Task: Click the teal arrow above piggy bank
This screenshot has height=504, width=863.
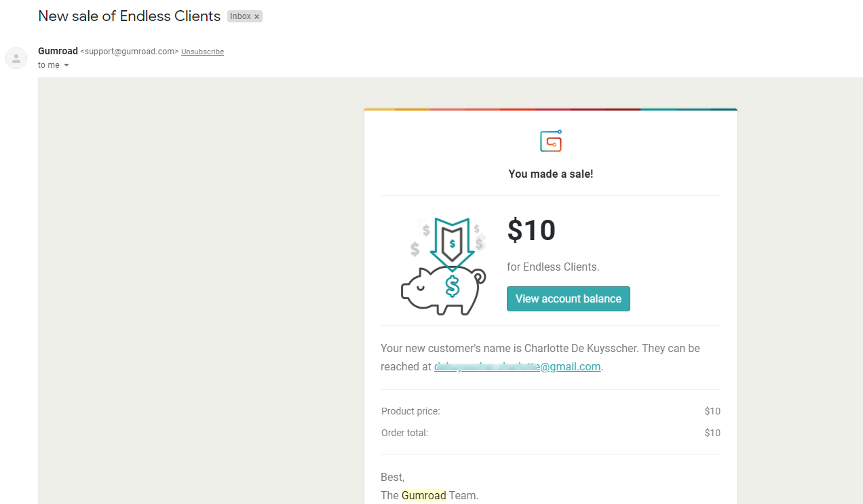Action: click(452, 243)
